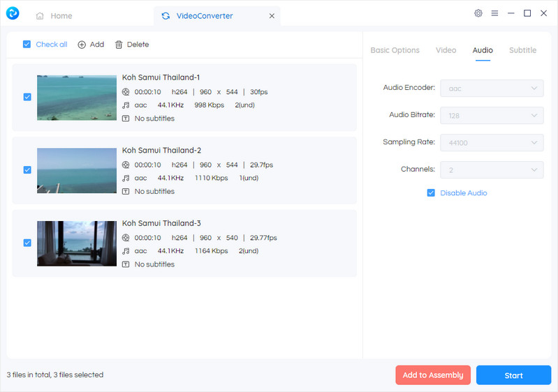
Task: Toggle the Disable Audio checkbox
Action: click(431, 193)
